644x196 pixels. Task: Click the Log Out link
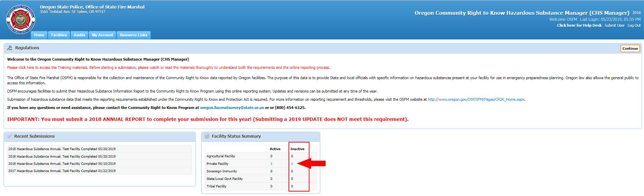coord(634,25)
